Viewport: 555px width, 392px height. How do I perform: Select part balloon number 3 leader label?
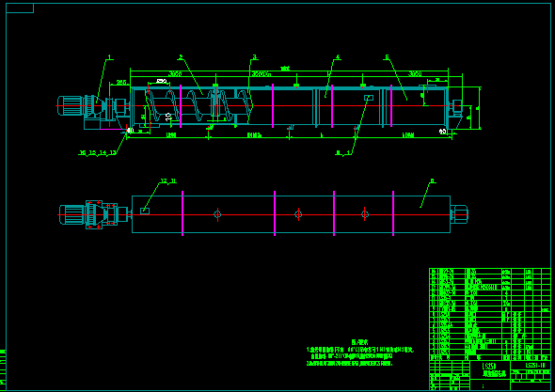click(x=254, y=57)
